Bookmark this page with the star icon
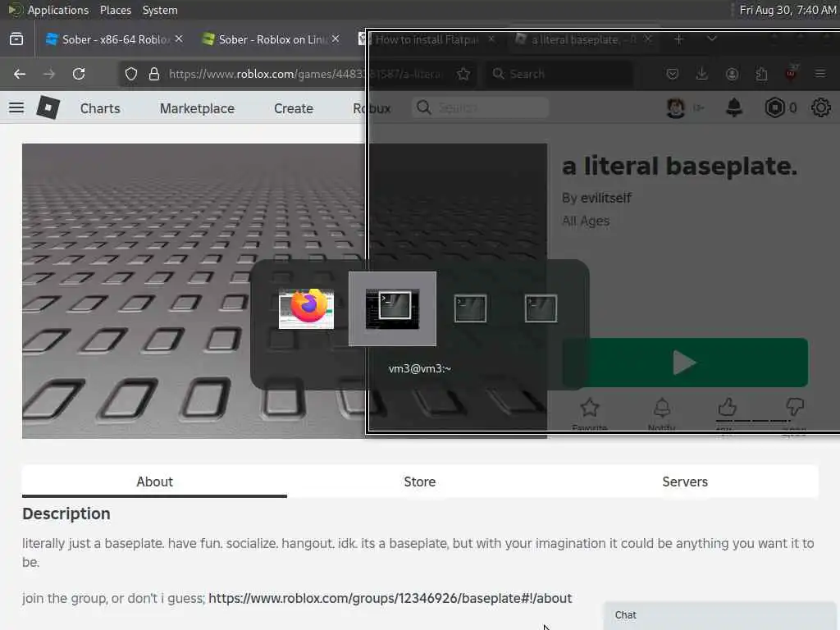Image resolution: width=840 pixels, height=630 pixels. point(463,74)
